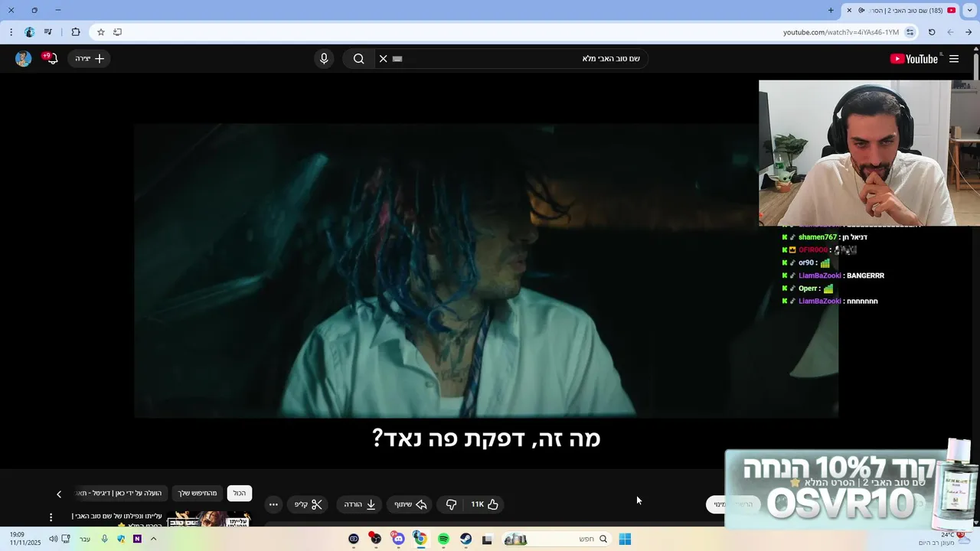Open the browser extensions puzzle icon
Viewport: 980px width, 551px height.
coord(75,32)
